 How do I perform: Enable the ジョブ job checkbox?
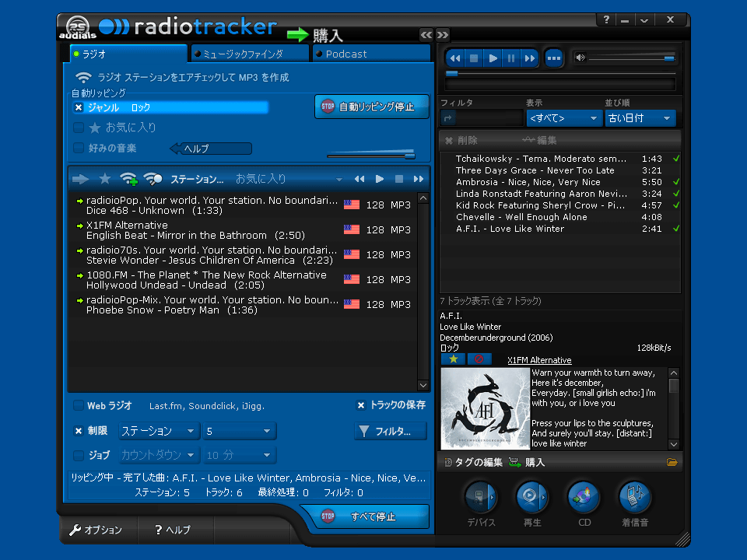pyautogui.click(x=79, y=455)
